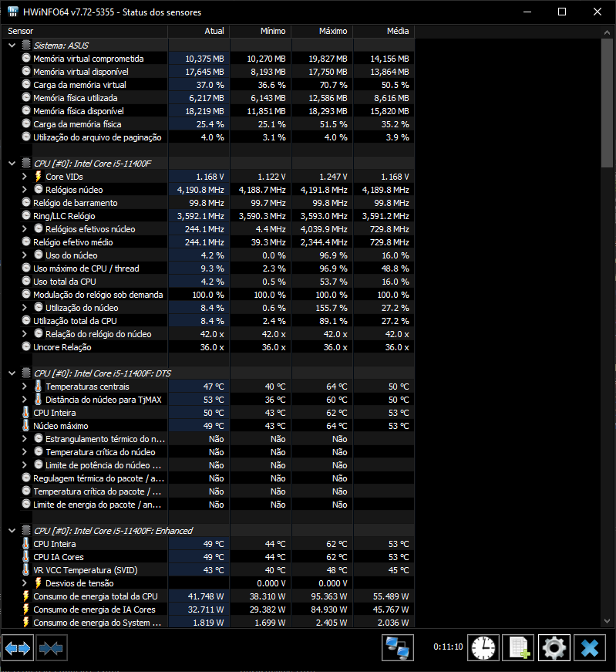Click the thermometer icon next to Temperaturas centrais

click(38, 386)
